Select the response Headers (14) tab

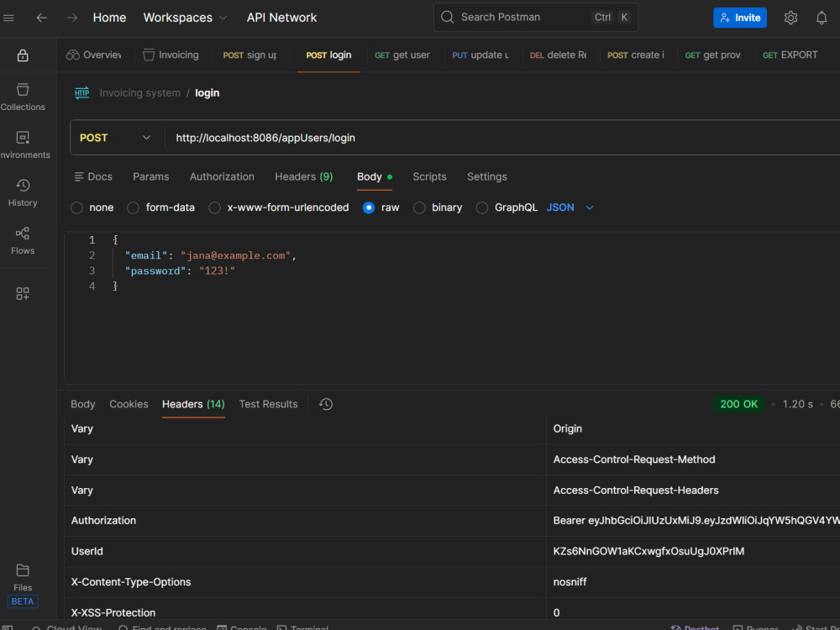(193, 404)
